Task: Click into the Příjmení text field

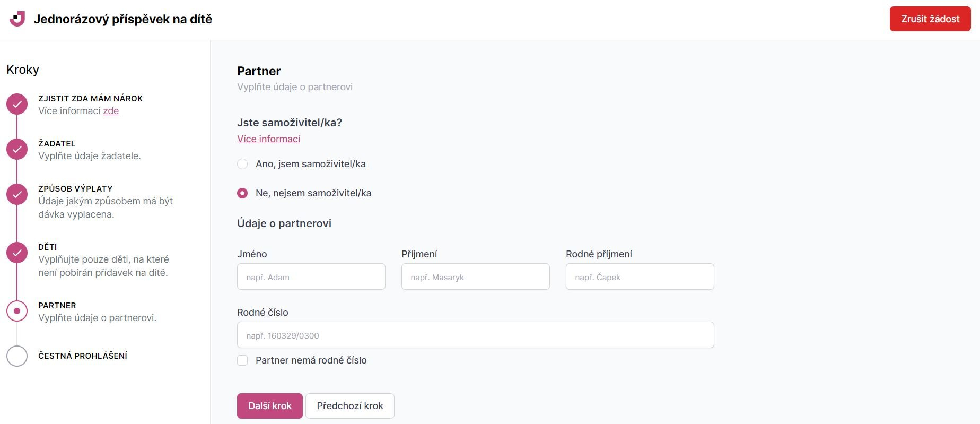Action: pos(475,276)
